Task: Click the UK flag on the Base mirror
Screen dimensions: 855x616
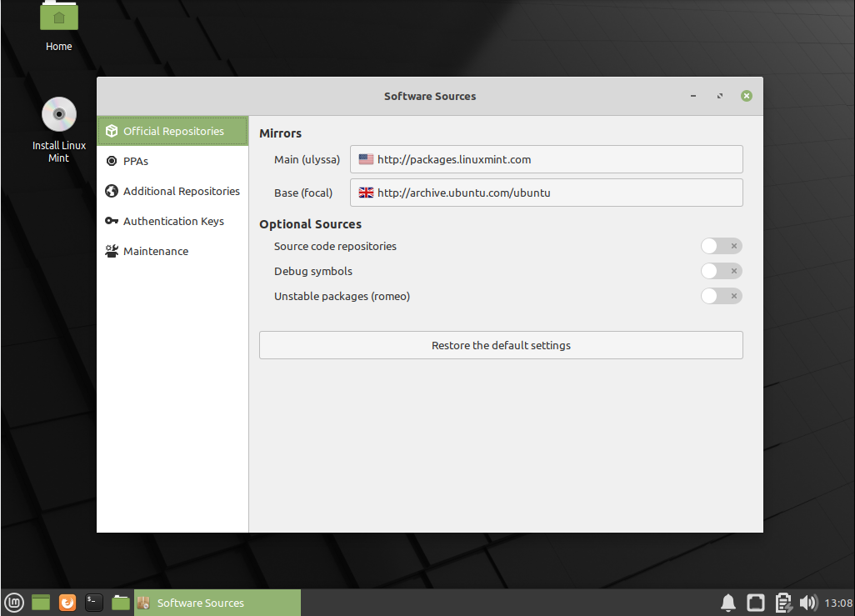Action: click(x=366, y=193)
